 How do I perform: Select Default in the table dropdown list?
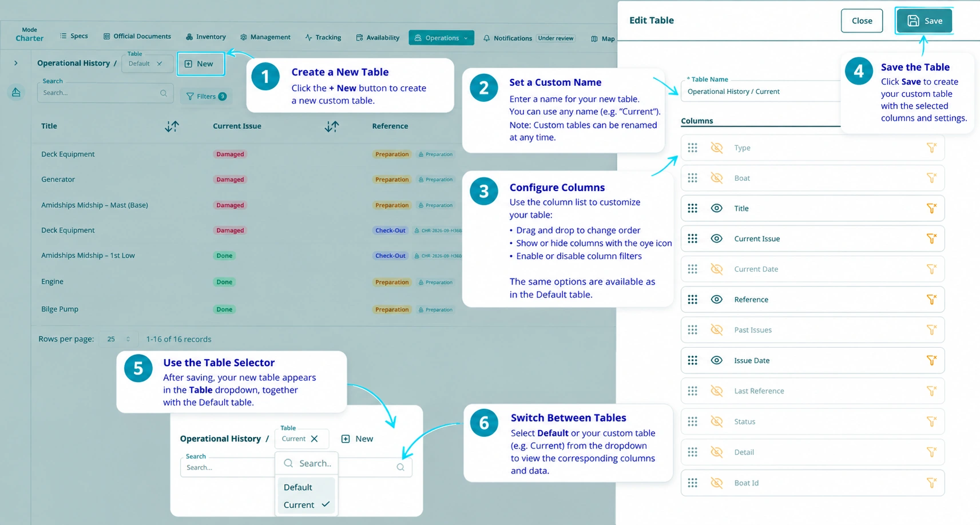tap(306, 488)
